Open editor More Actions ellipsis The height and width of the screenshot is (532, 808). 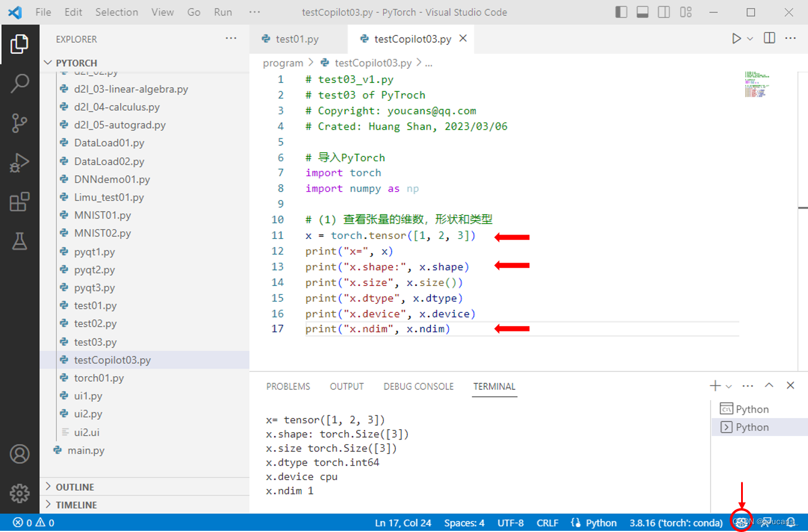[x=791, y=38]
